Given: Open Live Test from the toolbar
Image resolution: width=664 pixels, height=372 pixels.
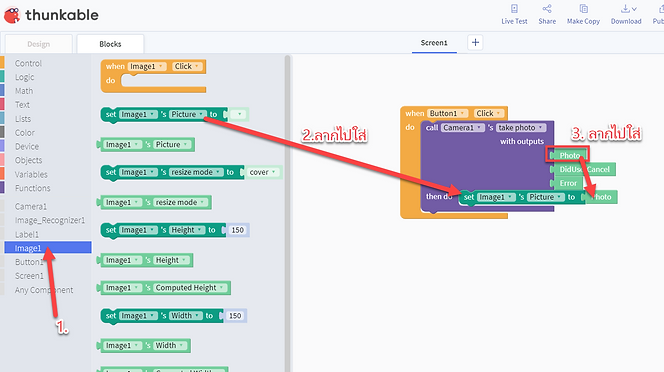Looking at the screenshot, I should [514, 14].
